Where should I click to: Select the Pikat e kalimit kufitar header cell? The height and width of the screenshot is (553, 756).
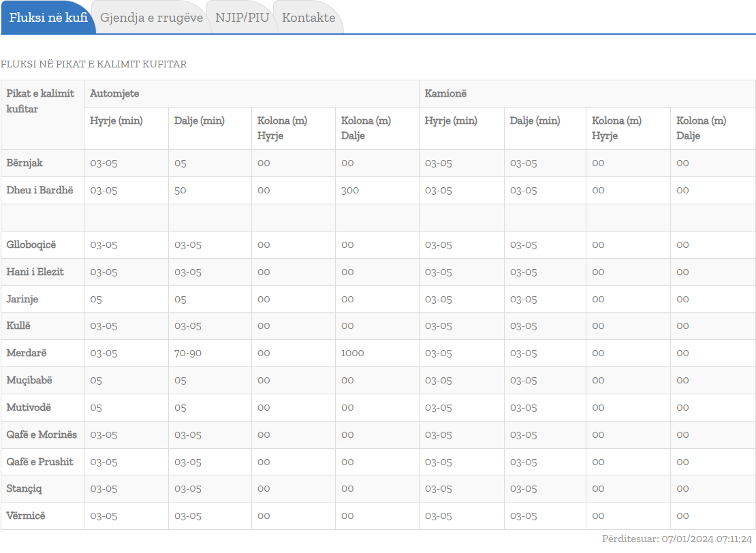40,101
